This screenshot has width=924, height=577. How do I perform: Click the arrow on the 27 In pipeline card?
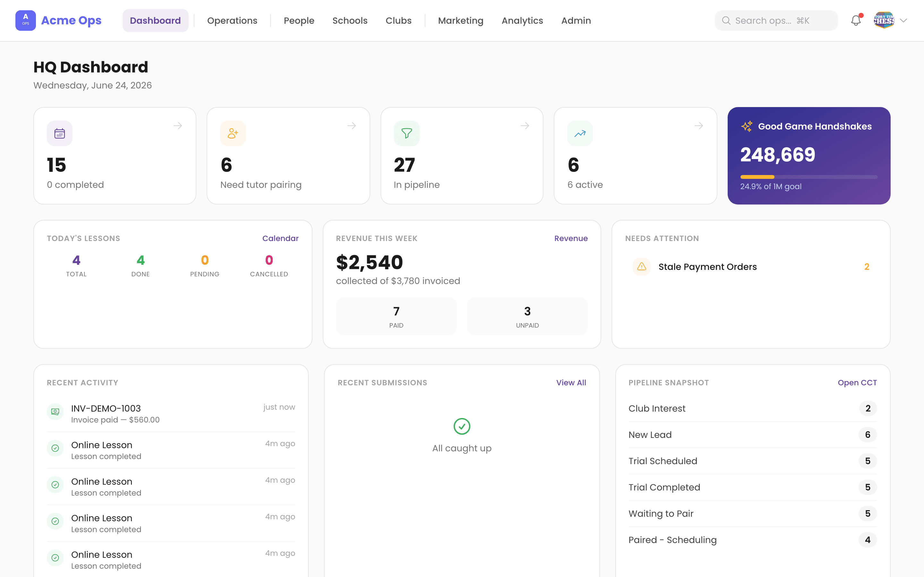(525, 126)
